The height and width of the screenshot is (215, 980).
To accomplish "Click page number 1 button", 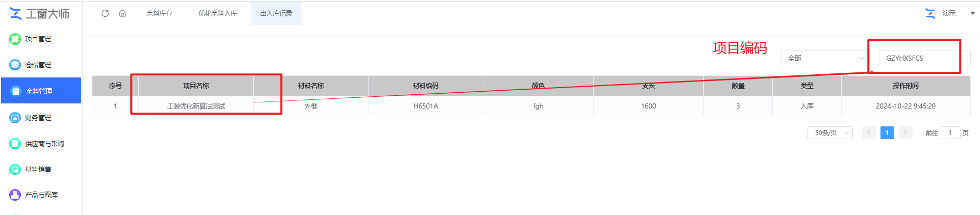I will click(x=887, y=133).
